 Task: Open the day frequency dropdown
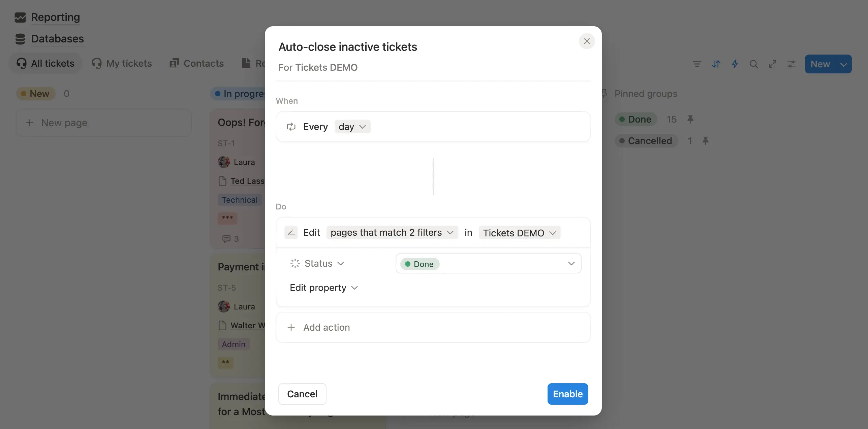click(352, 127)
